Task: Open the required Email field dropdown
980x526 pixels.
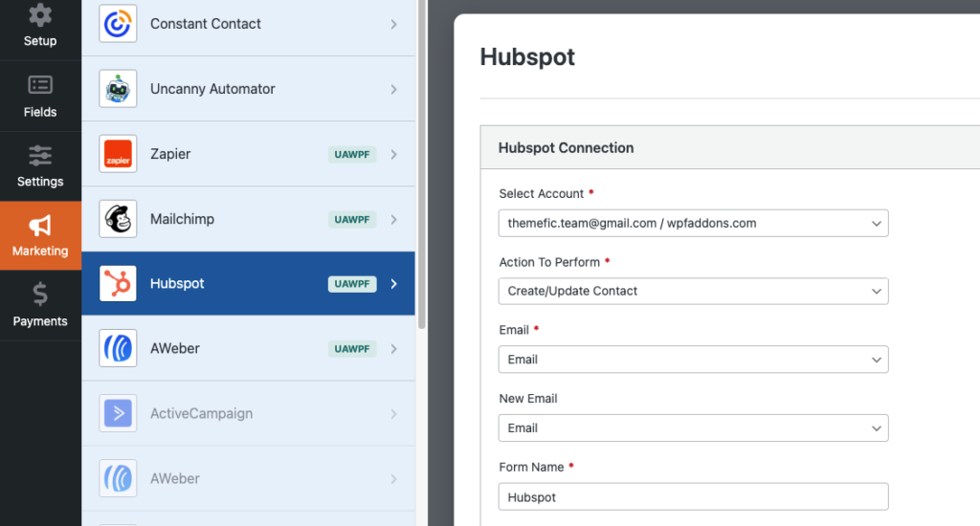Action: click(693, 360)
